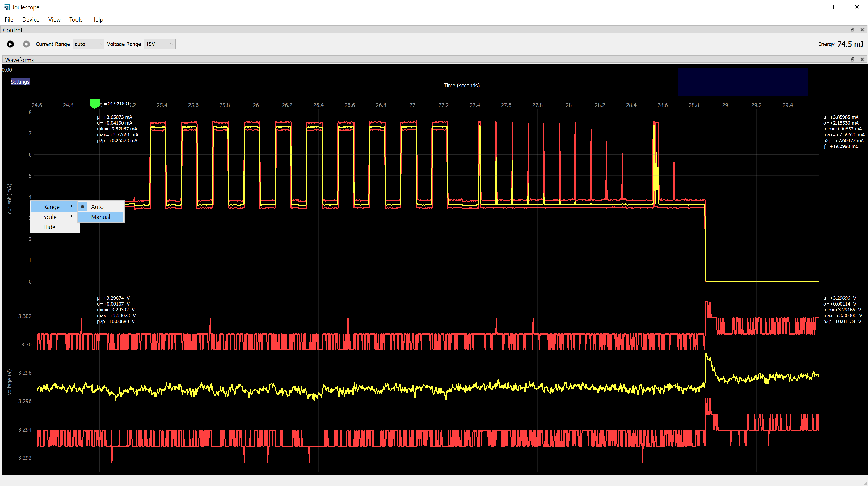Click the t=24.971891 cursor label
This screenshot has height=486, width=868.
[115, 104]
